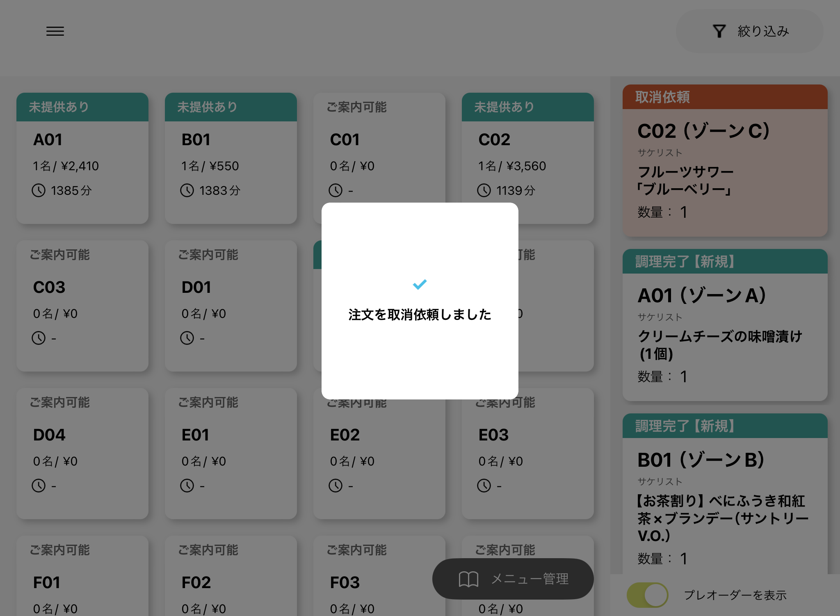Click the book icon on メニュー管理

(x=468, y=579)
